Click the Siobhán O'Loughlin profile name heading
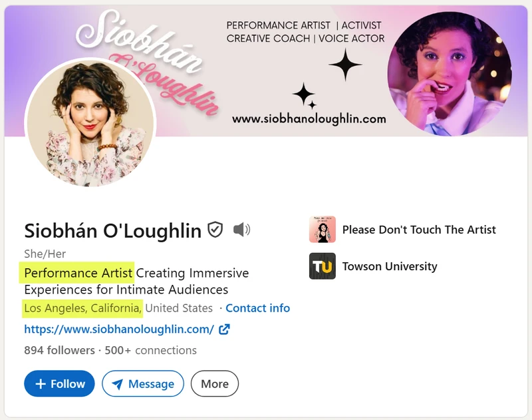532x420 pixels. tap(112, 230)
